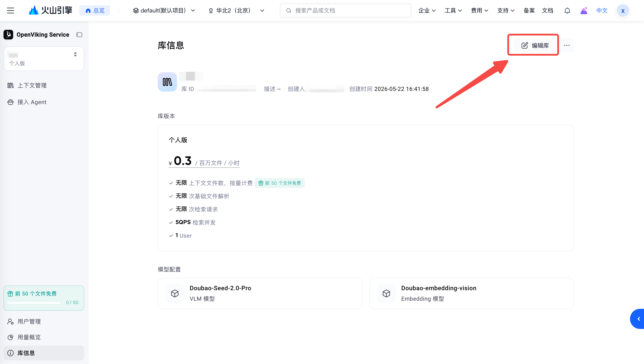Open the Doubao-Seed-2.0-Pro model card
The width and height of the screenshot is (644, 364).
pos(260,293)
